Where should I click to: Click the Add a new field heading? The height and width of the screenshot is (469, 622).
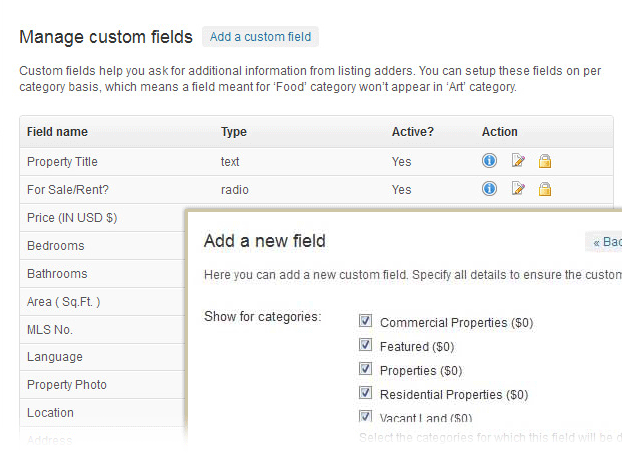(265, 241)
